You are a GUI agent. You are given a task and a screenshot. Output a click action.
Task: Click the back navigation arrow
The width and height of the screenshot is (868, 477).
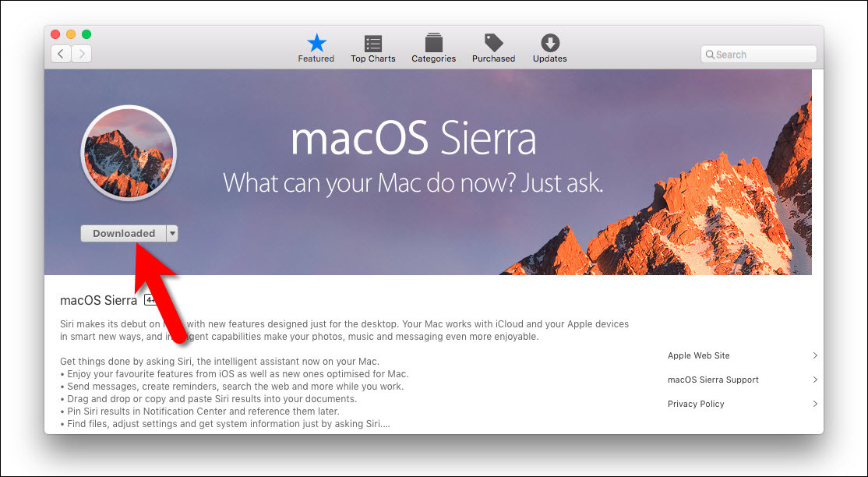(61, 54)
